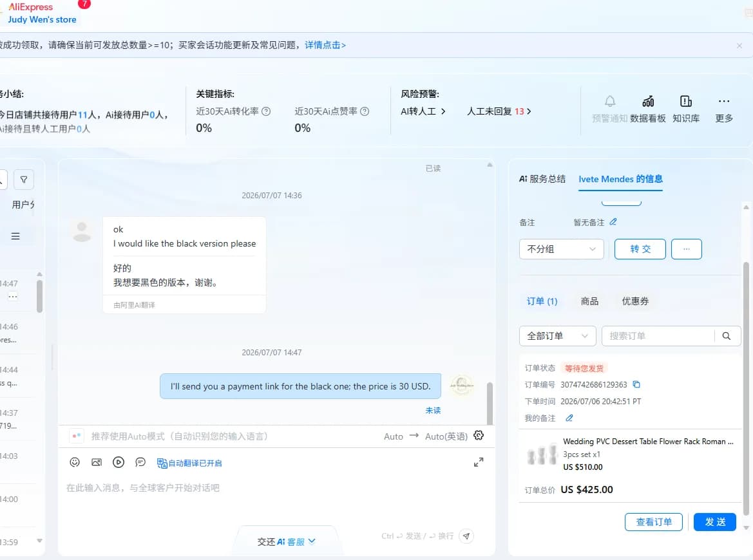
Task: Open the 不分组 group dropdown
Action: [x=562, y=249]
